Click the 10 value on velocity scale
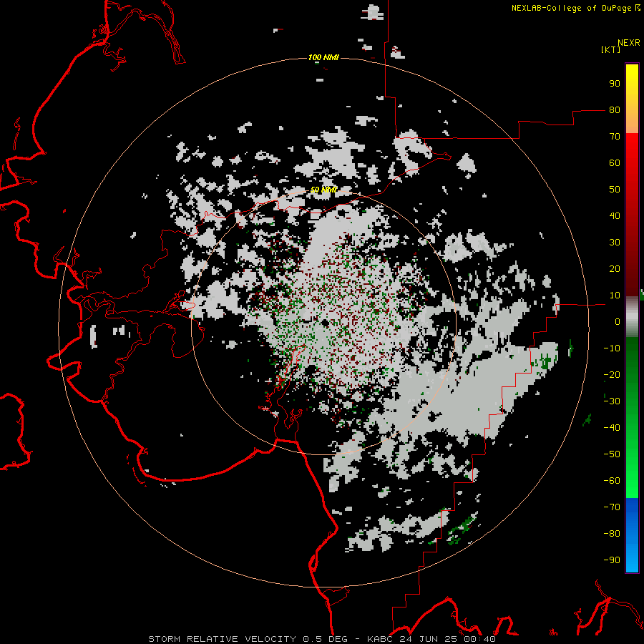 coord(615,296)
